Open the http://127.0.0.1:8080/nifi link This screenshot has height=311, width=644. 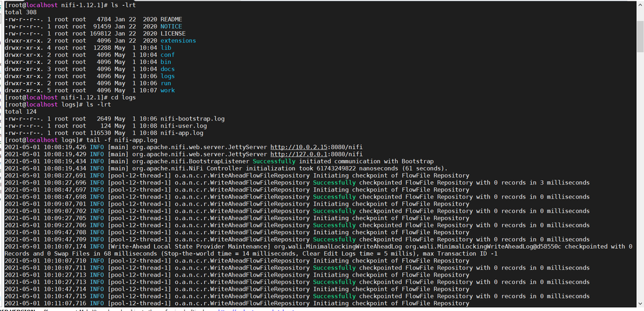pos(317,154)
